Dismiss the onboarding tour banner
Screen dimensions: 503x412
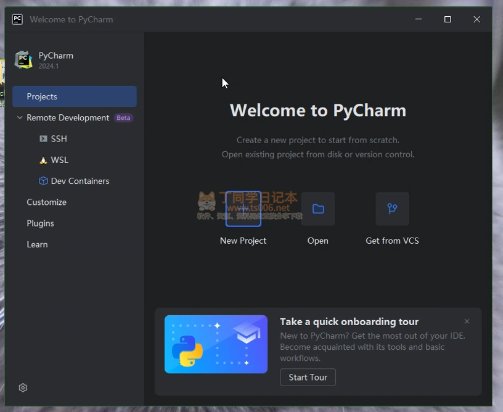tap(467, 321)
